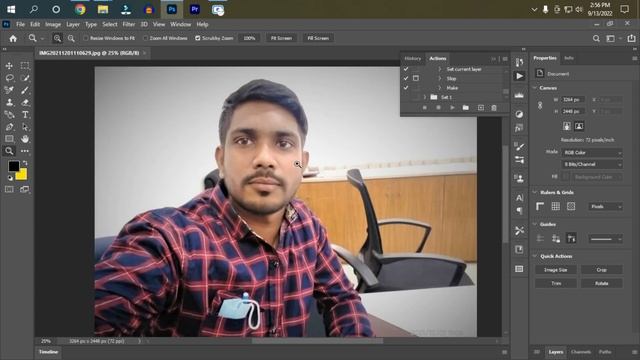
Task: Set canvas to portrait orientation
Action: coord(567,126)
